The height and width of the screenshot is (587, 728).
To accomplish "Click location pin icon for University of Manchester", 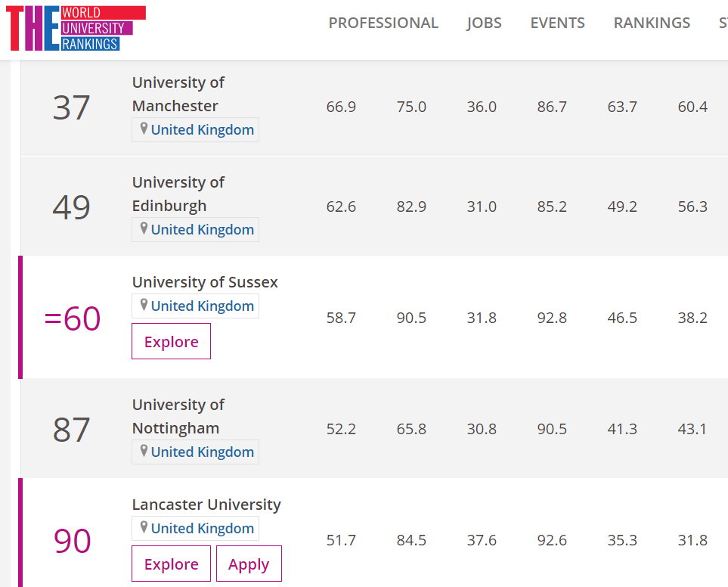I will click(x=144, y=129).
